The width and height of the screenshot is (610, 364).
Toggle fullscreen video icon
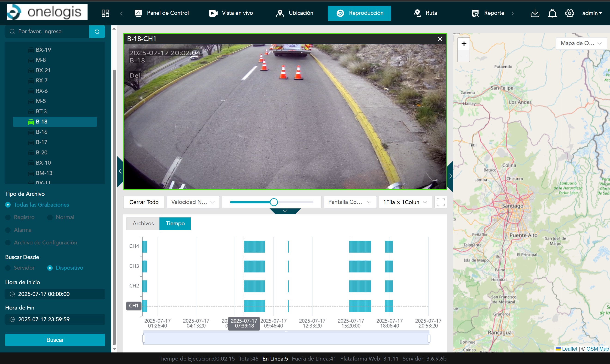pos(440,202)
